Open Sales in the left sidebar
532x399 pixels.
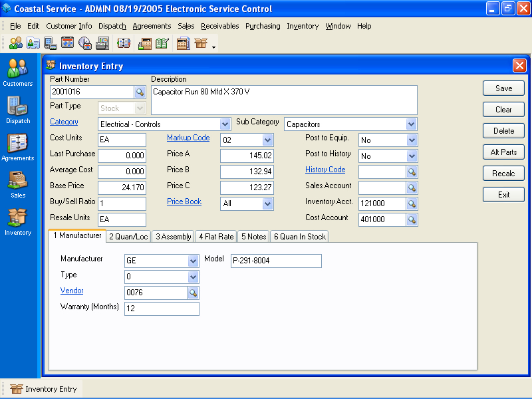pyautogui.click(x=18, y=185)
